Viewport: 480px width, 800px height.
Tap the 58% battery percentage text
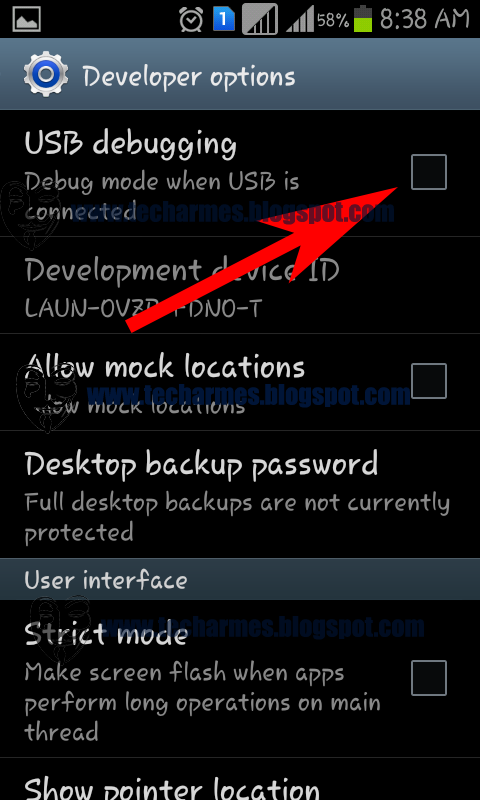point(333,20)
